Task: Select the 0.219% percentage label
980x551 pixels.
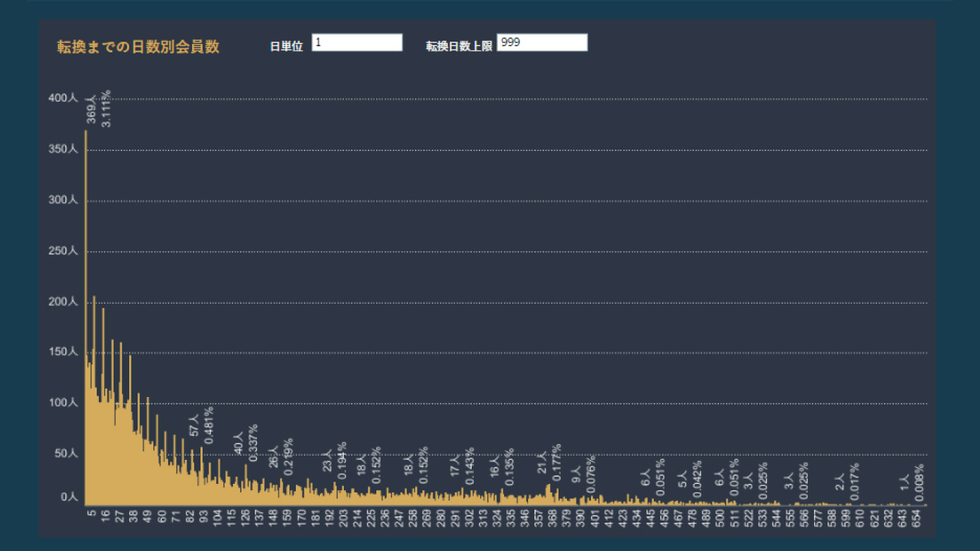Action: point(288,456)
